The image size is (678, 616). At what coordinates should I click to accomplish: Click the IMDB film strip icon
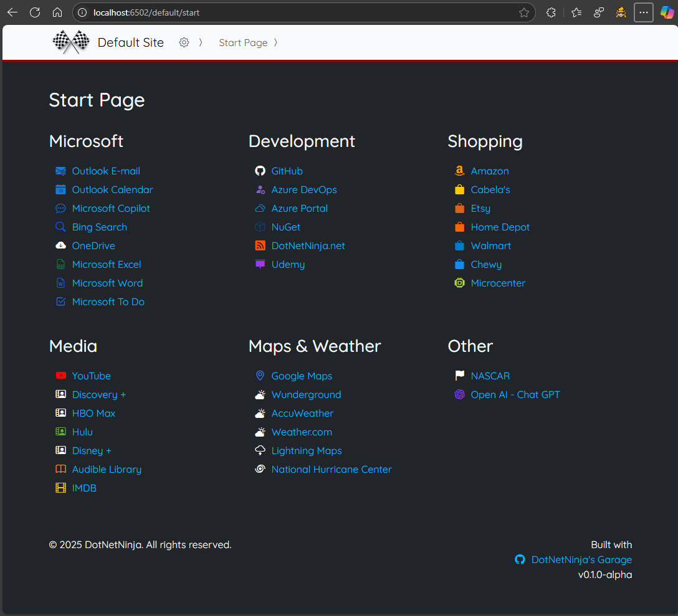tap(61, 488)
